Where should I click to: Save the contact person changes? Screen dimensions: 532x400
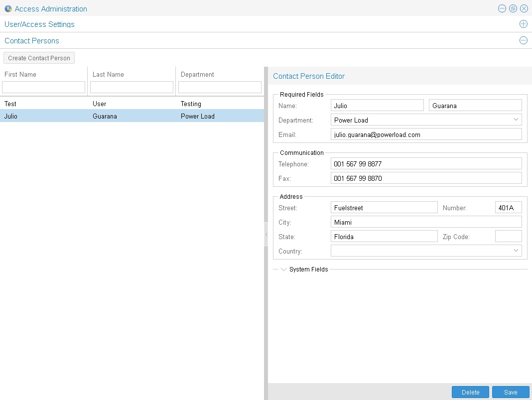coord(511,392)
